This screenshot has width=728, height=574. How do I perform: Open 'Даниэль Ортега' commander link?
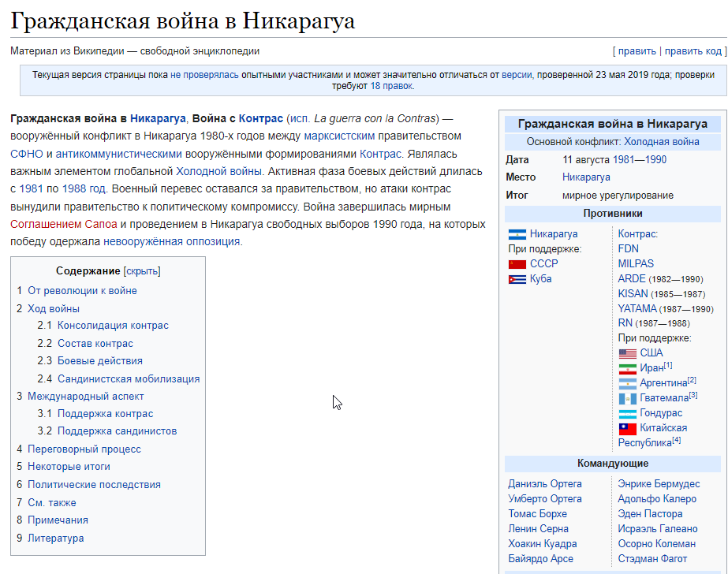point(545,484)
